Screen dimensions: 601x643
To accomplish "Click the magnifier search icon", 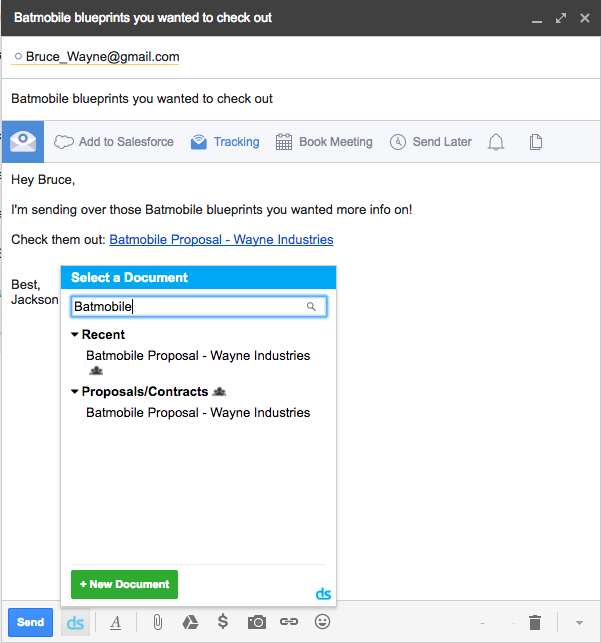I will coord(311,307).
